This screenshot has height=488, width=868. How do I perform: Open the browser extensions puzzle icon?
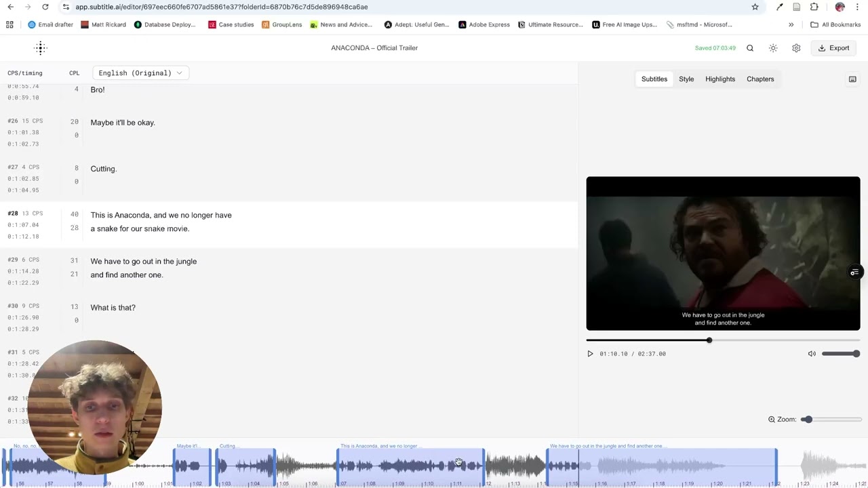tap(814, 7)
